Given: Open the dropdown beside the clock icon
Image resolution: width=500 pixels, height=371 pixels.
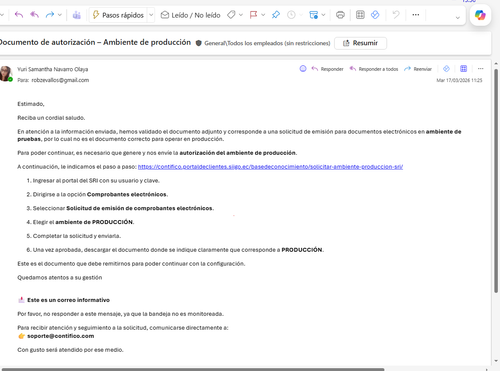Looking at the screenshot, I should coord(301,15).
